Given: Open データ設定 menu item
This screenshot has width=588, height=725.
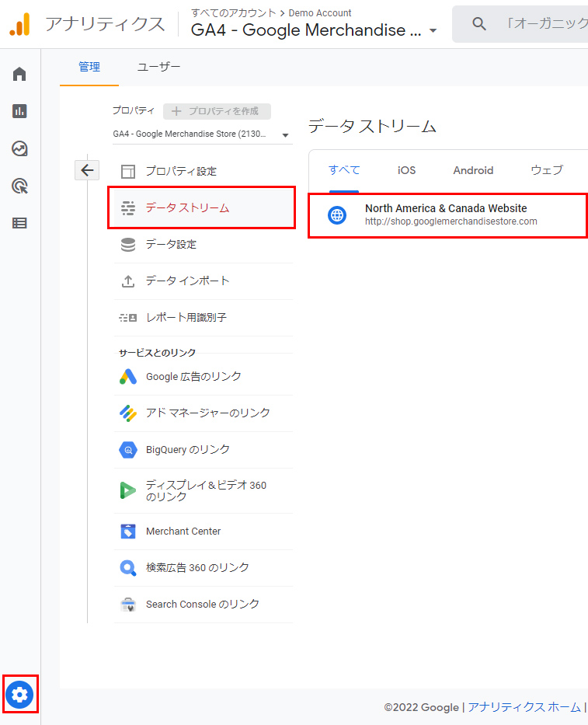Looking at the screenshot, I should click(x=204, y=245).
